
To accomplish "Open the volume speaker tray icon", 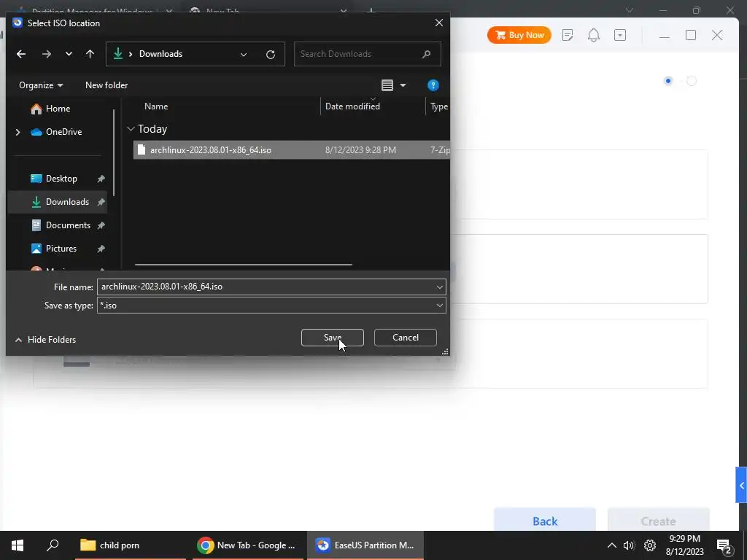I will [629, 545].
